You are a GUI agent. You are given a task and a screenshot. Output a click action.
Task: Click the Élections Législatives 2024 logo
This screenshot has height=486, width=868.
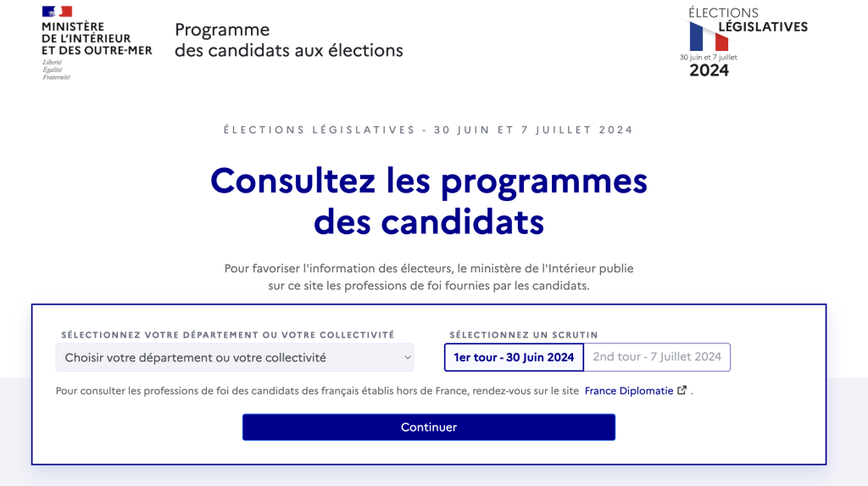(743, 42)
